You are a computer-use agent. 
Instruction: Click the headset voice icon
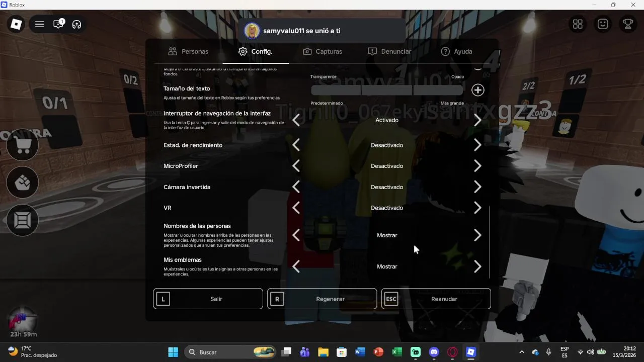(76, 24)
